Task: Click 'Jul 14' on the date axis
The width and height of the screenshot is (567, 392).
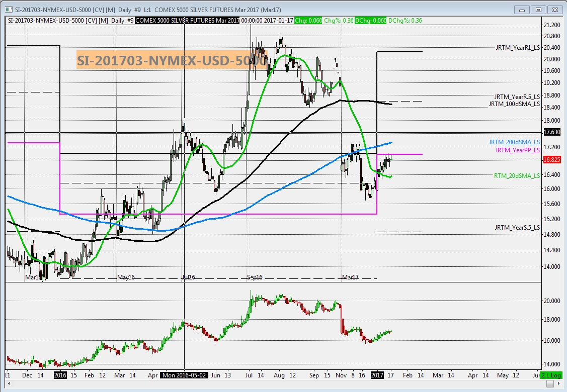Action: (x=254, y=375)
